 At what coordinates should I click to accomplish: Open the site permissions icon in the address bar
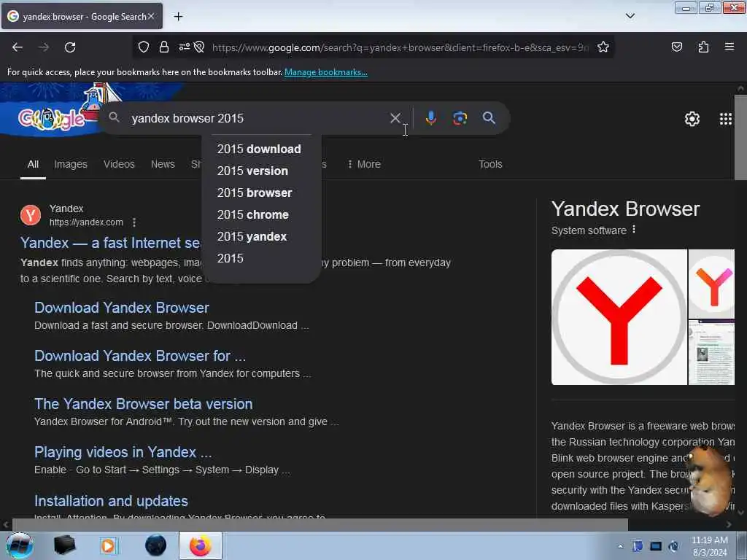185,47
